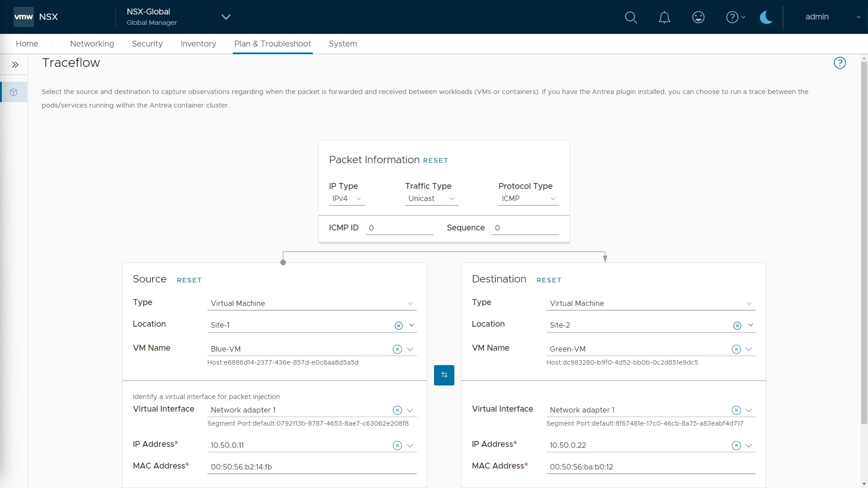Open Traceflow page help icon
Image resolution: width=868 pixels, height=488 pixels.
(x=840, y=63)
